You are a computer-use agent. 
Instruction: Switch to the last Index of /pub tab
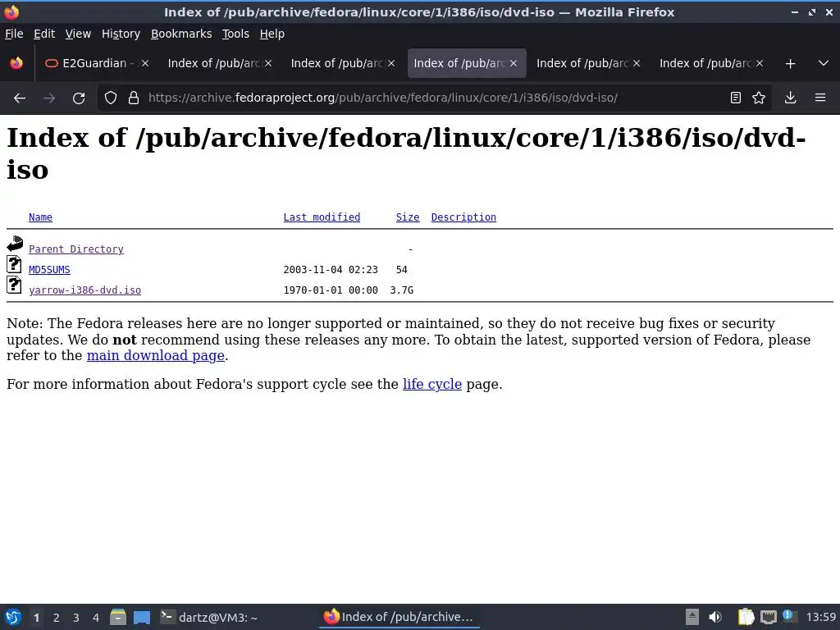click(711, 63)
